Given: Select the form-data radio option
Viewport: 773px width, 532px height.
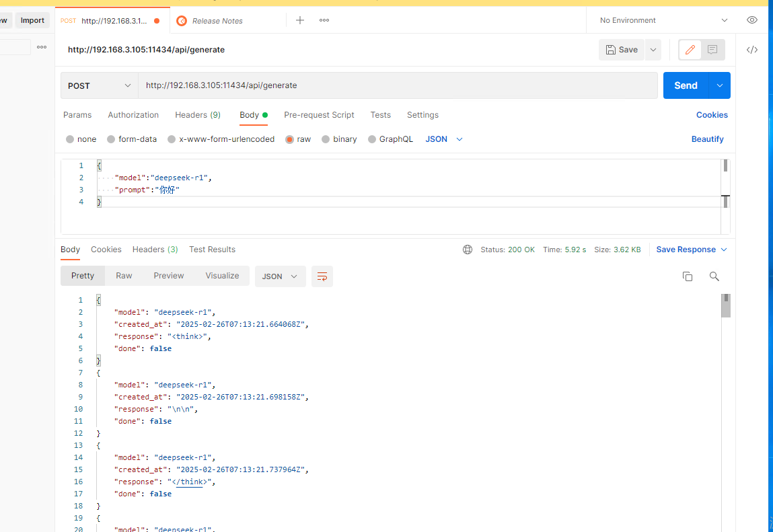Looking at the screenshot, I should tap(111, 139).
